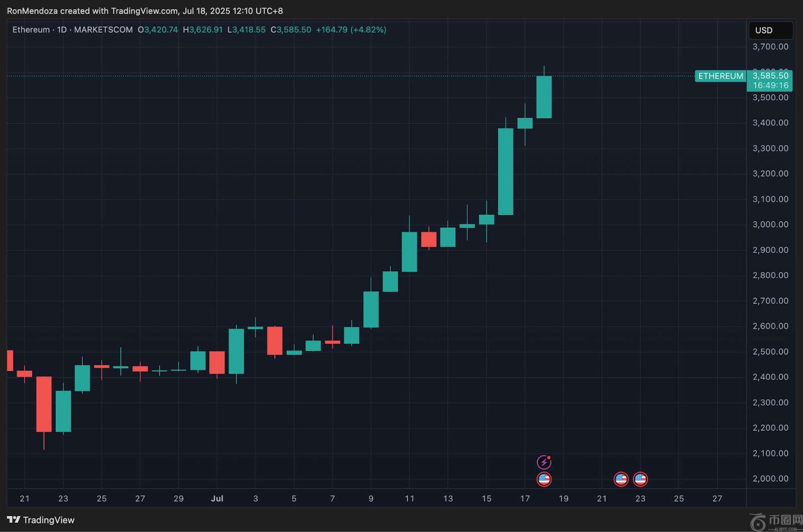Click the 1D interval label in legend
The width and height of the screenshot is (803, 532).
[x=62, y=30]
